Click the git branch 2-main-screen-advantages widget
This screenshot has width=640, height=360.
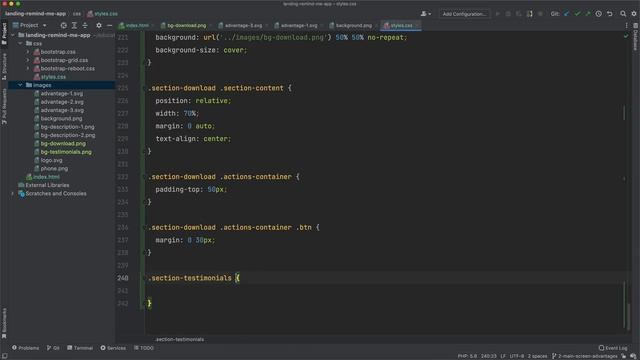click(584, 356)
